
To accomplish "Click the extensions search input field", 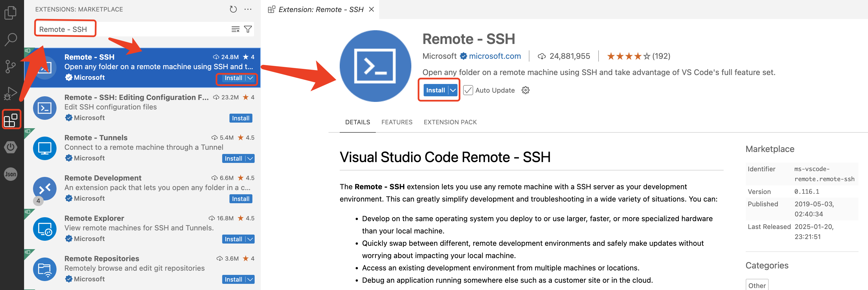I will click(135, 29).
